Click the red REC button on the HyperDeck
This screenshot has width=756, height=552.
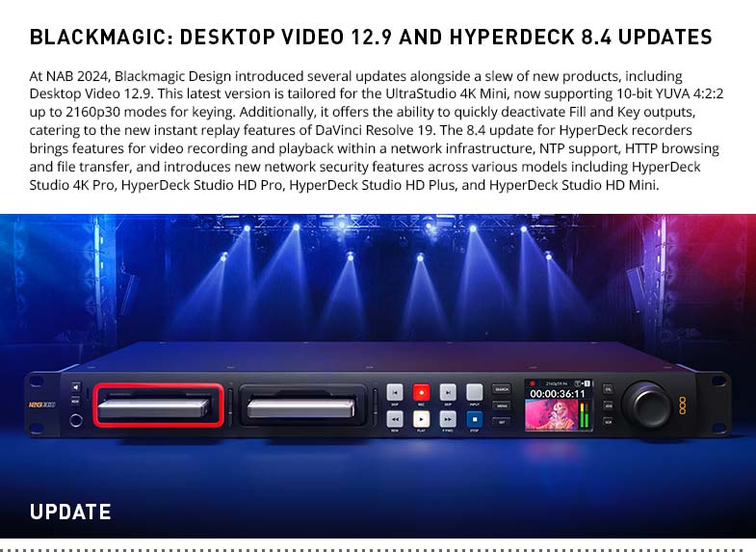coord(421,392)
